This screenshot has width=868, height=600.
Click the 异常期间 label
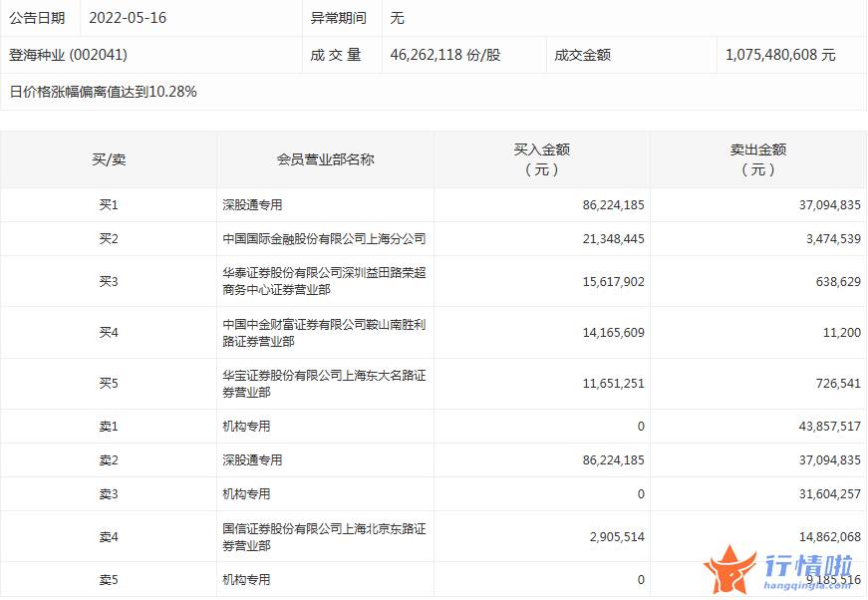point(338,18)
